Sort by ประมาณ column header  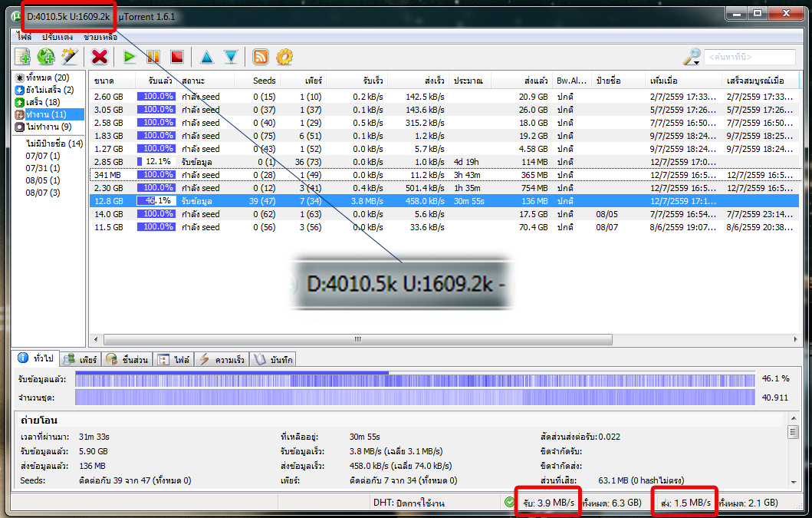tap(470, 81)
